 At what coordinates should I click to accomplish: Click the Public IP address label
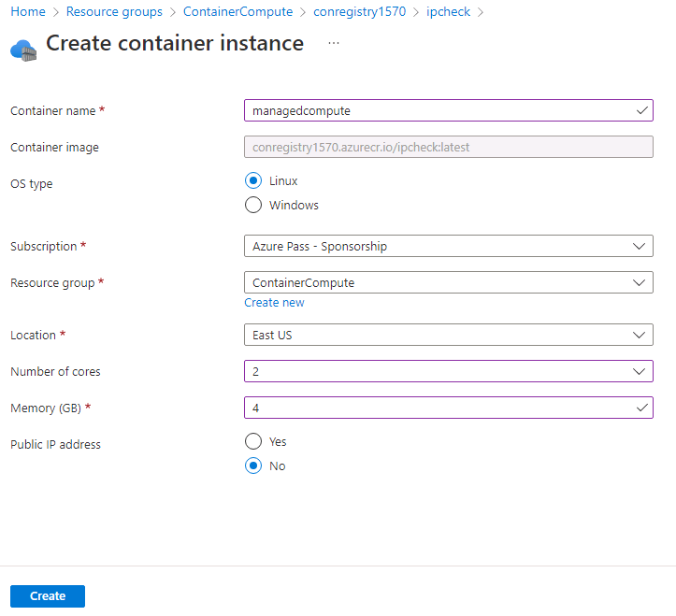click(55, 444)
